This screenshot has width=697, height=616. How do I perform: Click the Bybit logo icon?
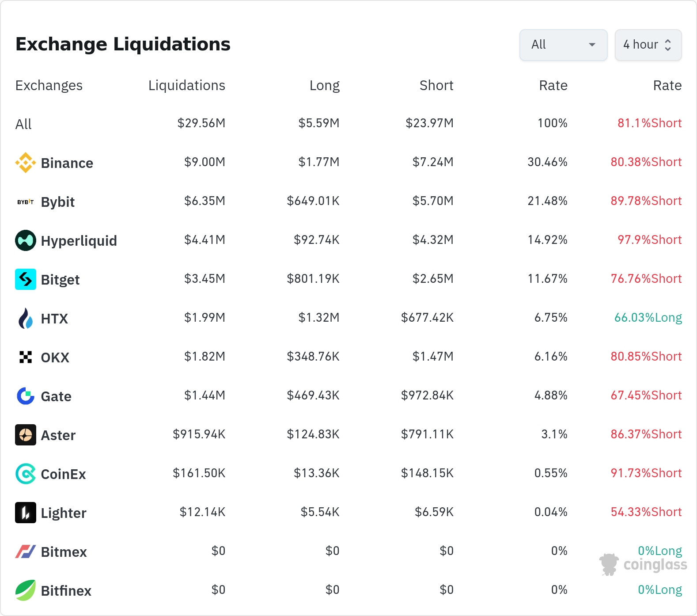[26, 202]
